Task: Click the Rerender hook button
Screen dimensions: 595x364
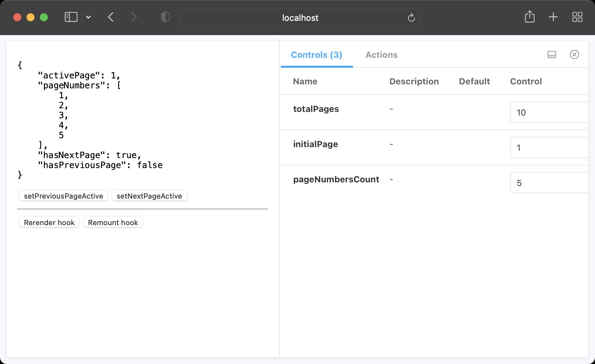Action: (x=48, y=222)
